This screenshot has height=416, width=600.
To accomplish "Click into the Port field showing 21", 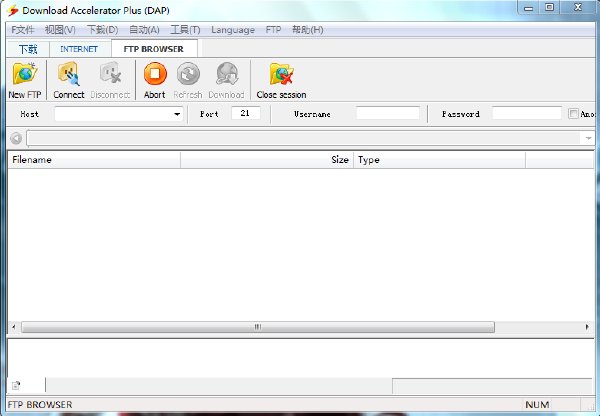I will pos(246,114).
